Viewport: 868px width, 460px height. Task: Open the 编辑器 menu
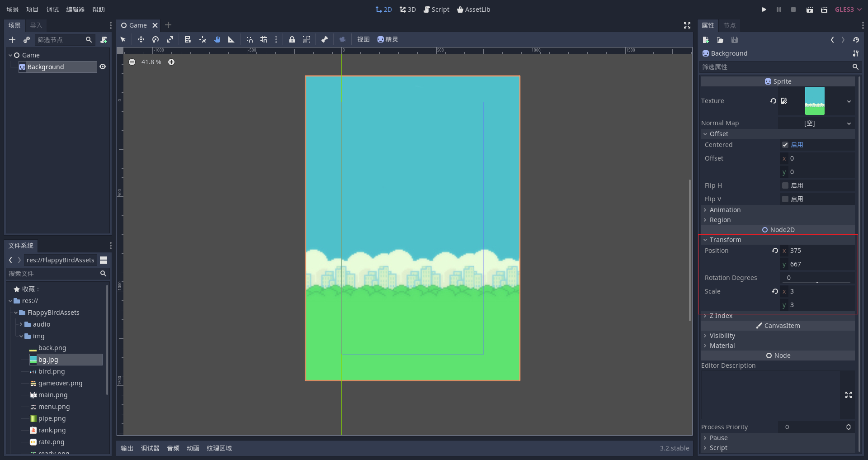[75, 9]
